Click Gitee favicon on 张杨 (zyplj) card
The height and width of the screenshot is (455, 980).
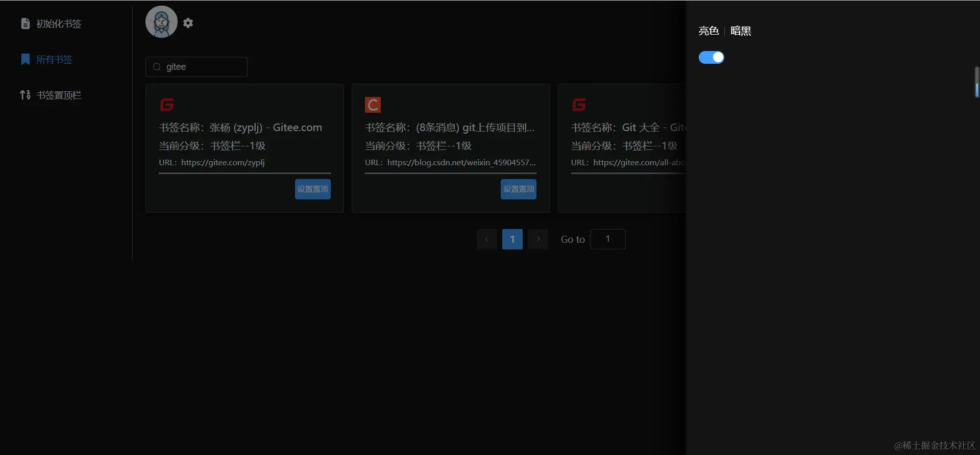coord(167,105)
